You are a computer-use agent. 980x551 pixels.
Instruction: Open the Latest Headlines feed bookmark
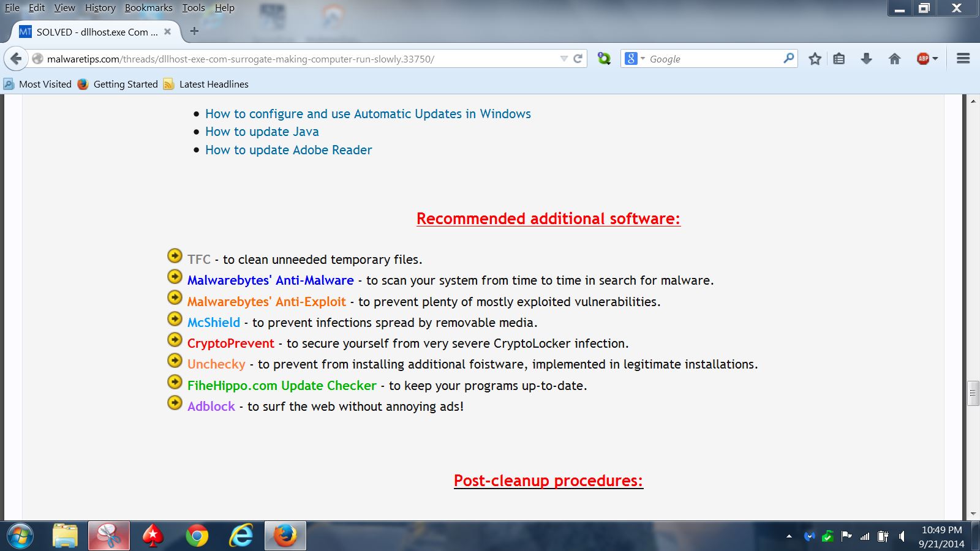[x=206, y=84]
